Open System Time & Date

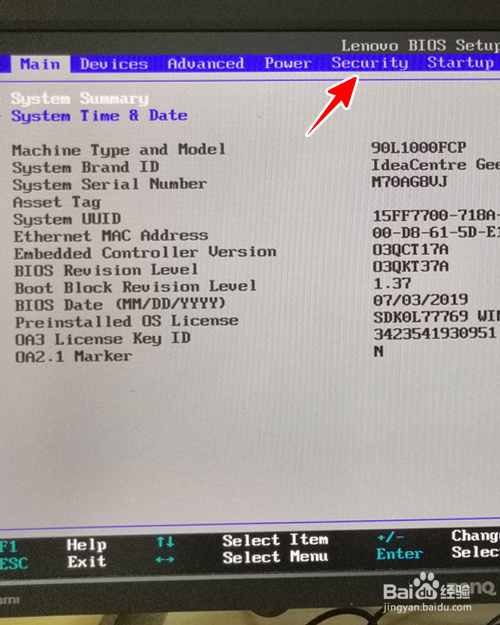click(x=99, y=116)
